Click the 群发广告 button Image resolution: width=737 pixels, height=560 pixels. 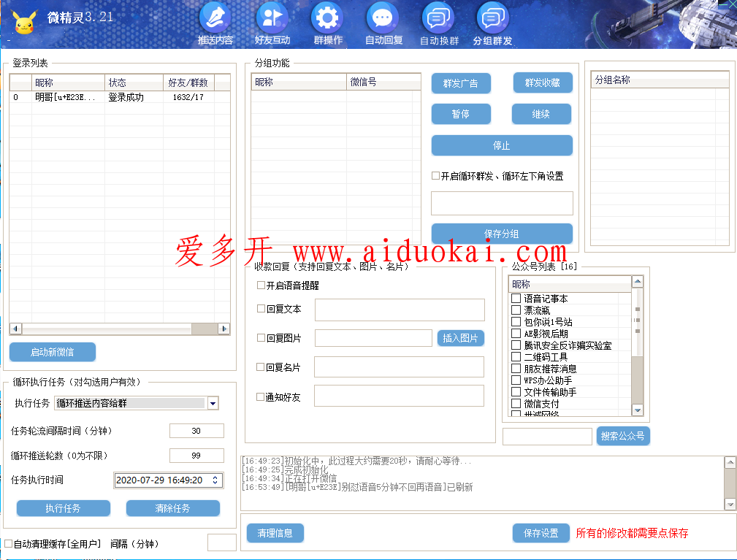[461, 83]
